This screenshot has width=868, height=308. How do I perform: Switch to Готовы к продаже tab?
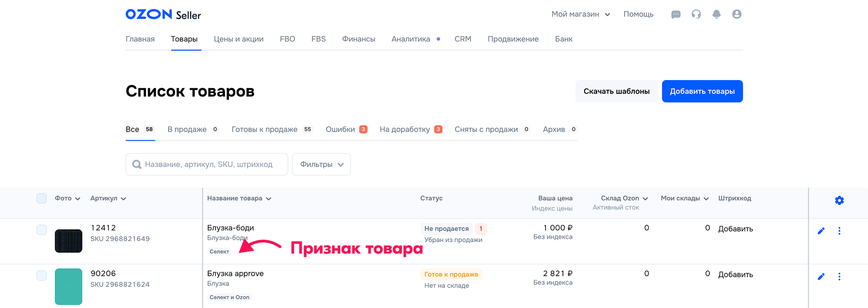pos(272,129)
